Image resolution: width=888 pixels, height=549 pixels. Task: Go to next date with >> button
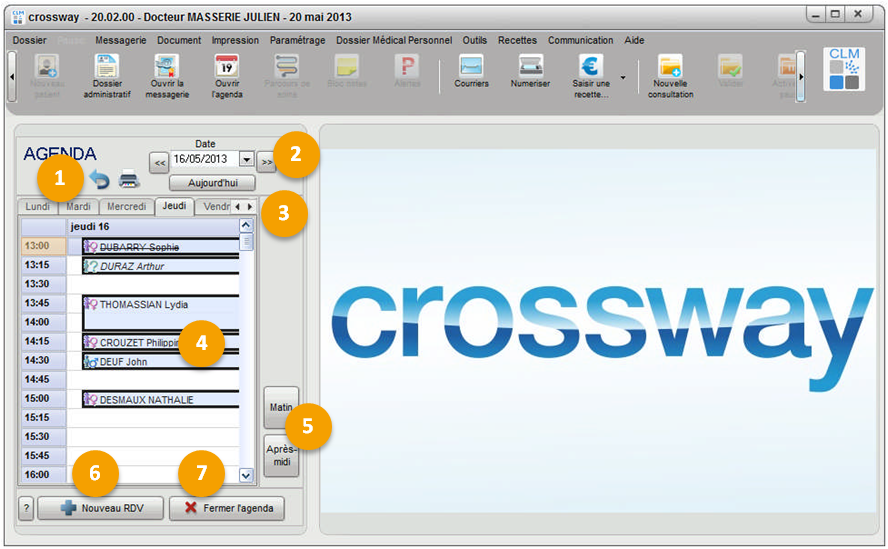[x=266, y=161]
